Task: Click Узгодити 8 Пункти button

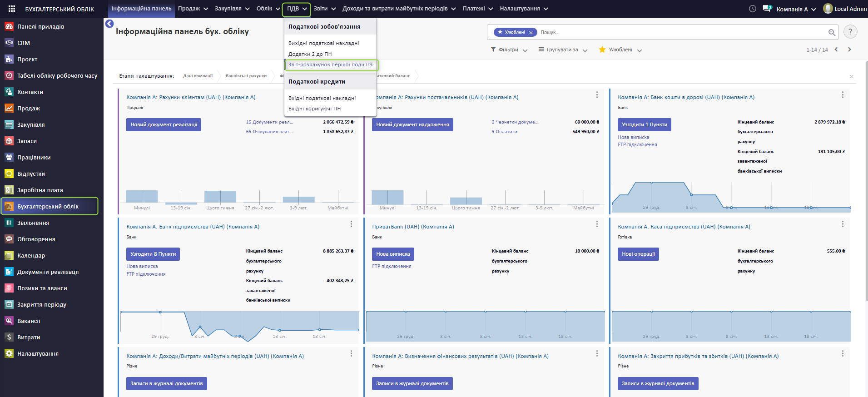Action: (153, 254)
